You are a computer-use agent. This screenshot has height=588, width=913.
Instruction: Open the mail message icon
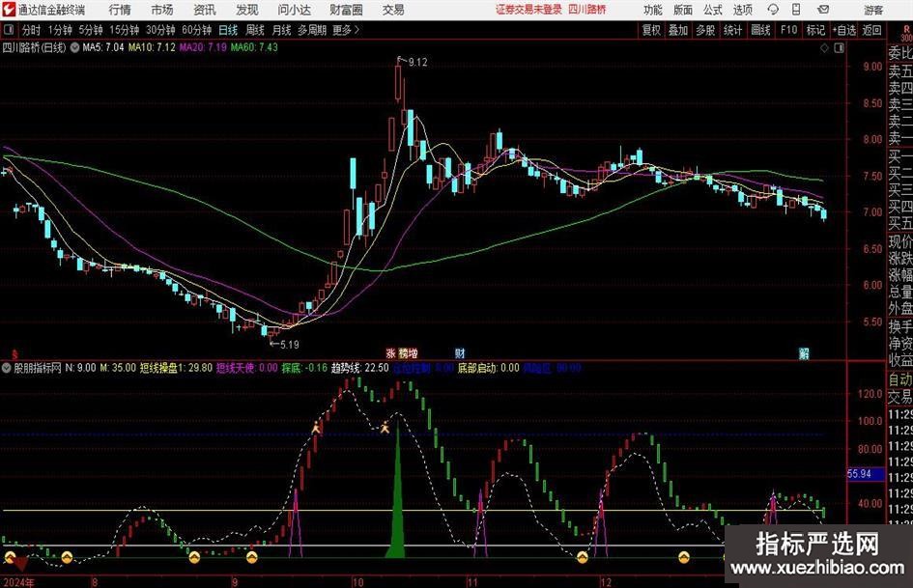click(x=823, y=10)
